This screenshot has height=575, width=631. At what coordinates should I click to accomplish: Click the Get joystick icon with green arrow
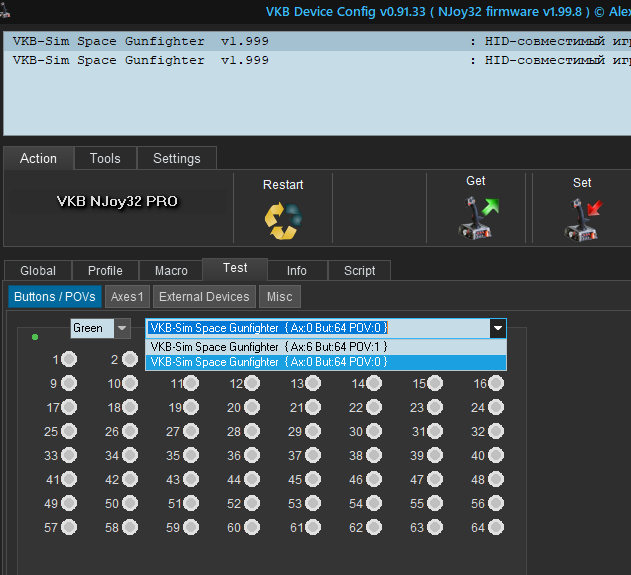point(478,218)
